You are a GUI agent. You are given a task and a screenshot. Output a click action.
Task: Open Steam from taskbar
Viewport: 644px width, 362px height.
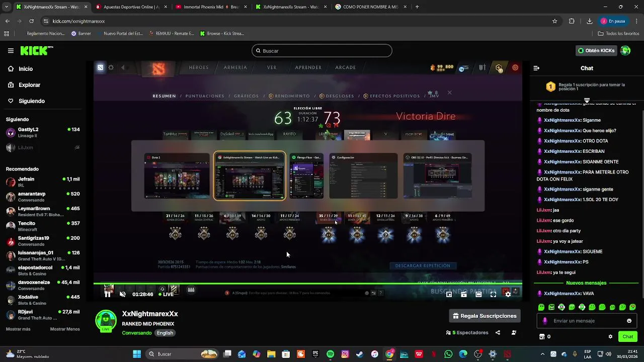(360, 354)
